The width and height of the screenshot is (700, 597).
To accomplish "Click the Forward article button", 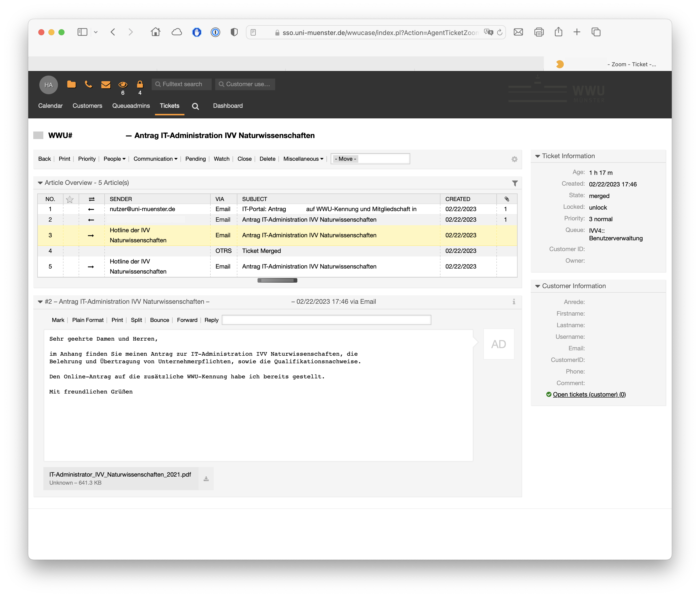I will click(187, 320).
